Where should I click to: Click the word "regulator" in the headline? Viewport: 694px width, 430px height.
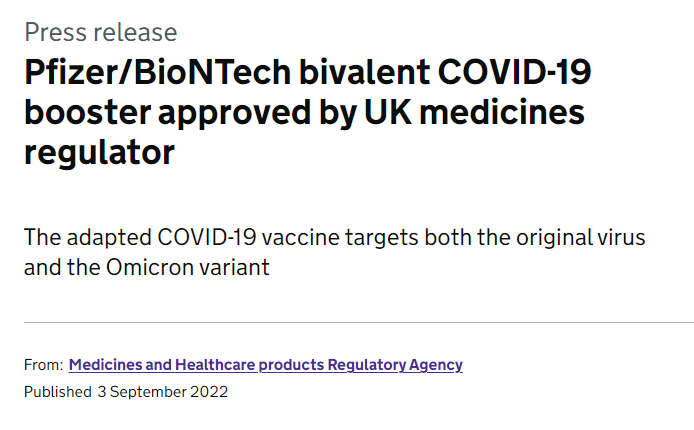(x=99, y=153)
